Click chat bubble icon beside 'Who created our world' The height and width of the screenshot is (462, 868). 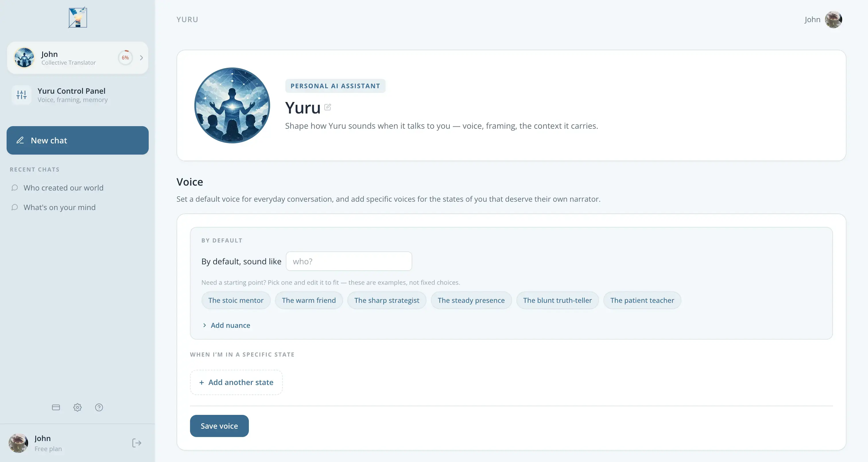pyautogui.click(x=14, y=188)
